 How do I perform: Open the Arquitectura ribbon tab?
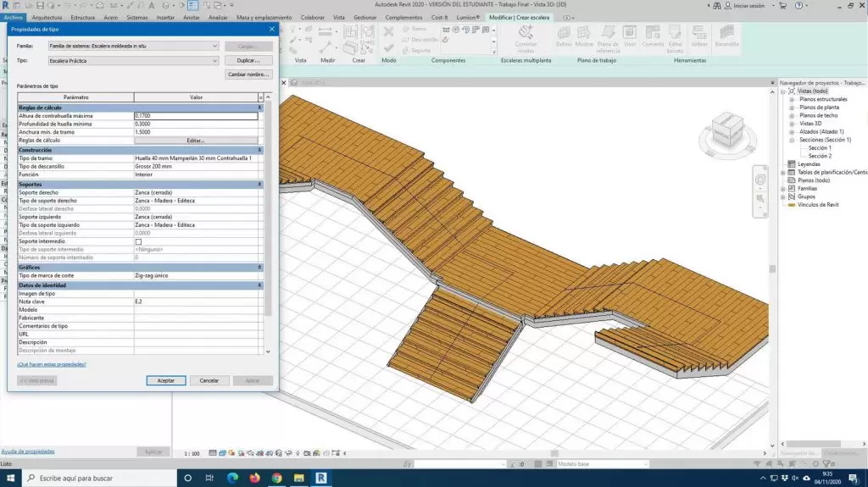[47, 17]
